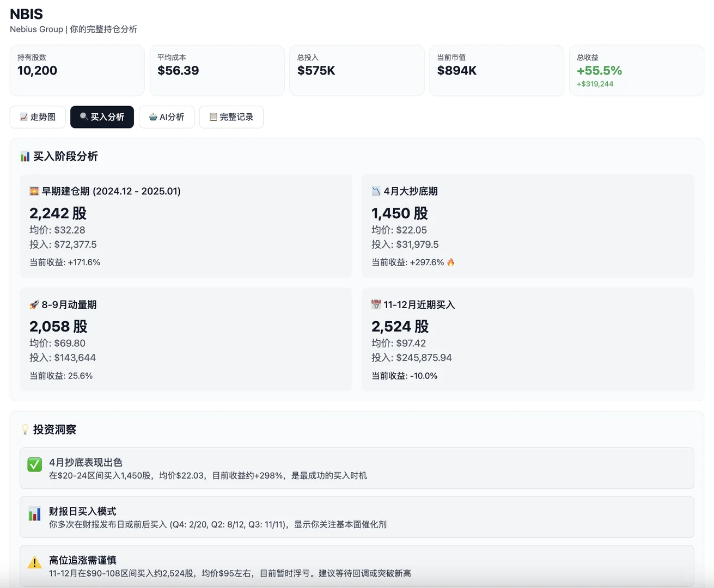Screen dimensions: 714x588
Task: Select the 买入分析 tab
Action: pos(102,117)
